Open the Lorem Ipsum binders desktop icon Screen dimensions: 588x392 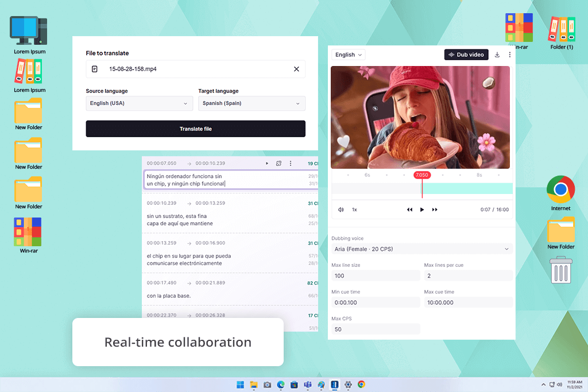click(x=29, y=75)
